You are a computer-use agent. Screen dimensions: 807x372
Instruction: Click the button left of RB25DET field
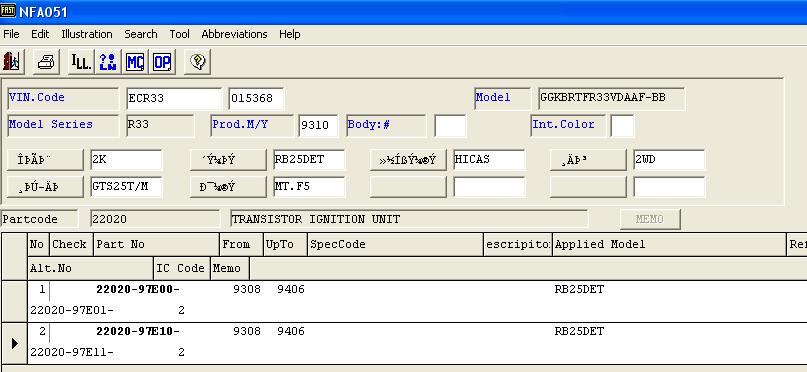(x=228, y=160)
